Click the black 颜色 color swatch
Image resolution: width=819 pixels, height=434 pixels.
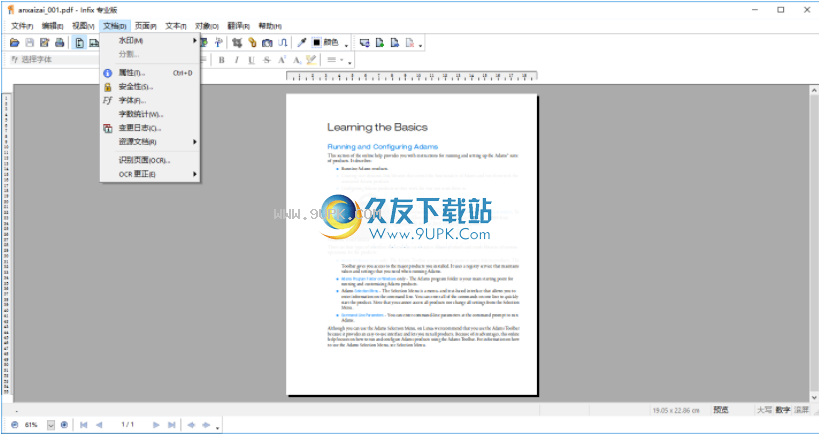click(x=317, y=43)
